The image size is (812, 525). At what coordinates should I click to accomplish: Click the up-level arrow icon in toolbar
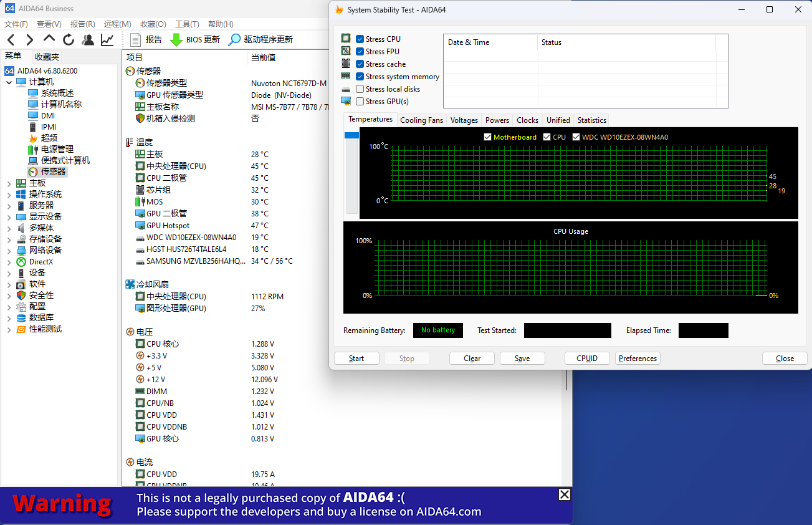click(49, 39)
